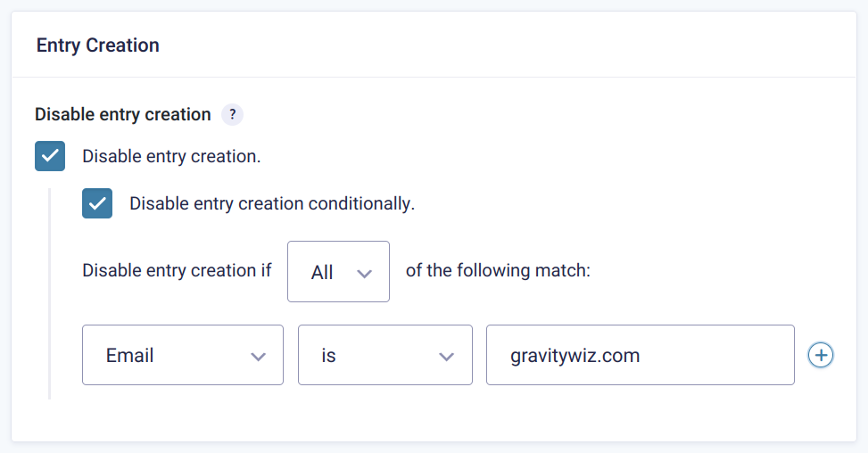The width and height of the screenshot is (868, 453).
Task: Click the "of the following match:" text
Action: tap(498, 270)
